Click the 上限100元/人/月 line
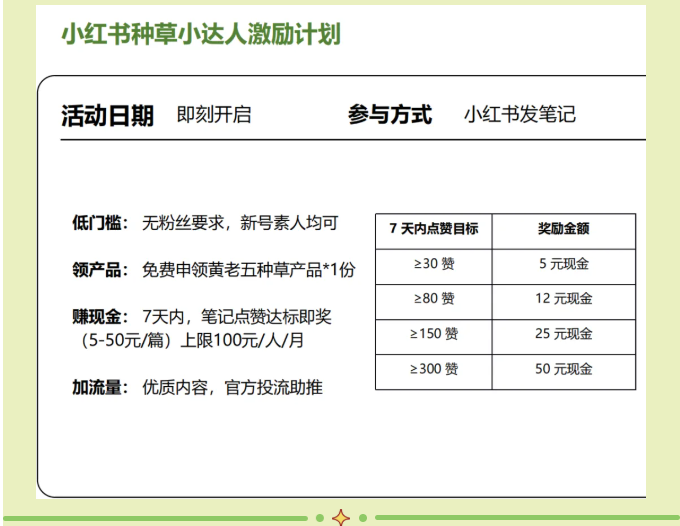 point(242,340)
